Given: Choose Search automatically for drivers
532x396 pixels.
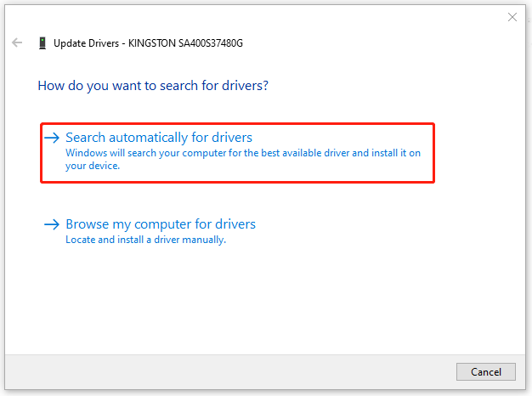Looking at the screenshot, I should pos(237,153).
